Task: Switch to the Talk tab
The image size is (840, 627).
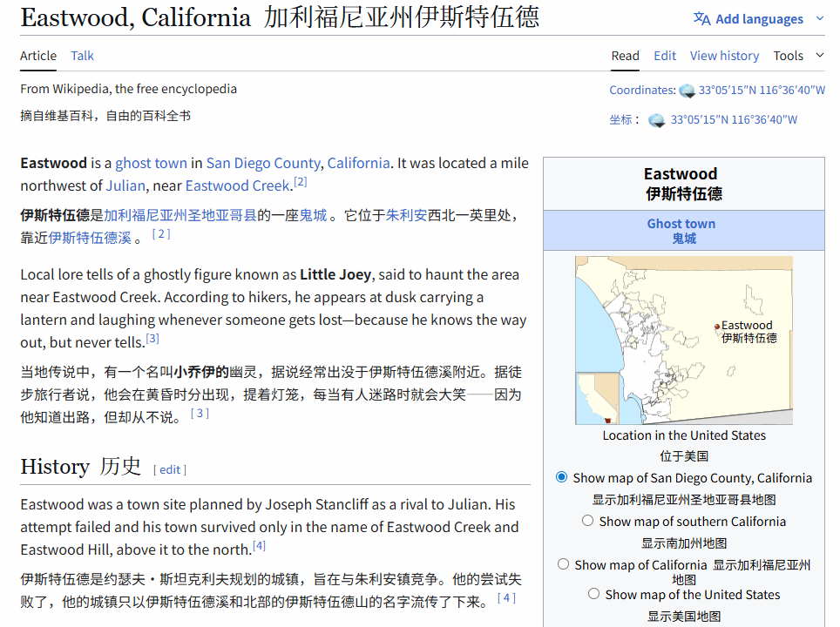Action: click(x=83, y=56)
